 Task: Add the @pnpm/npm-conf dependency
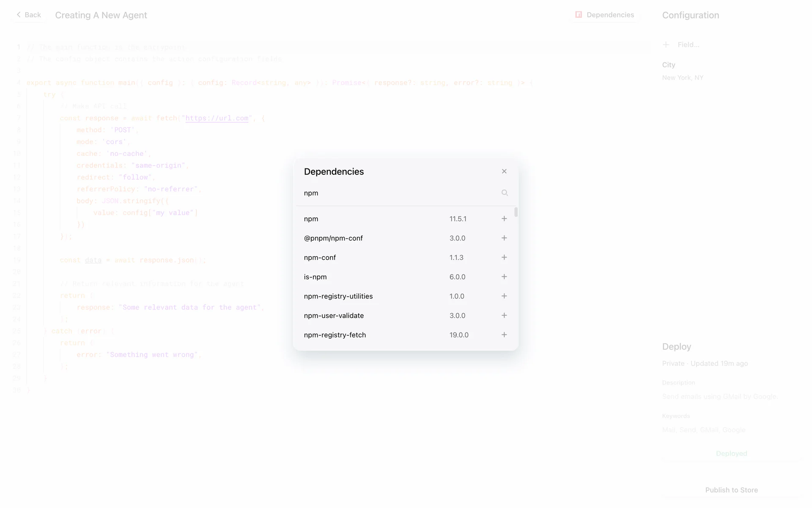(x=504, y=238)
